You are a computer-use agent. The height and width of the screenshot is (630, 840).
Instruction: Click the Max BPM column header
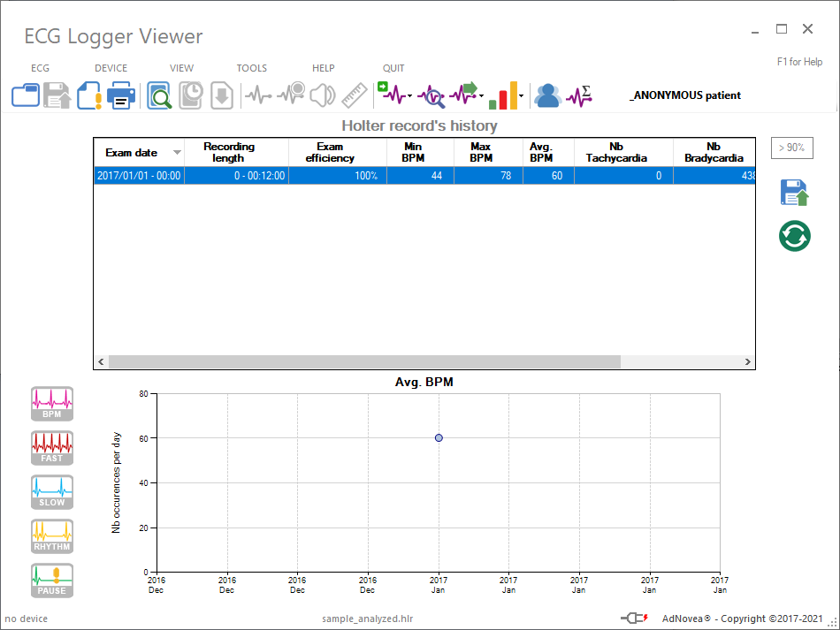[488, 153]
